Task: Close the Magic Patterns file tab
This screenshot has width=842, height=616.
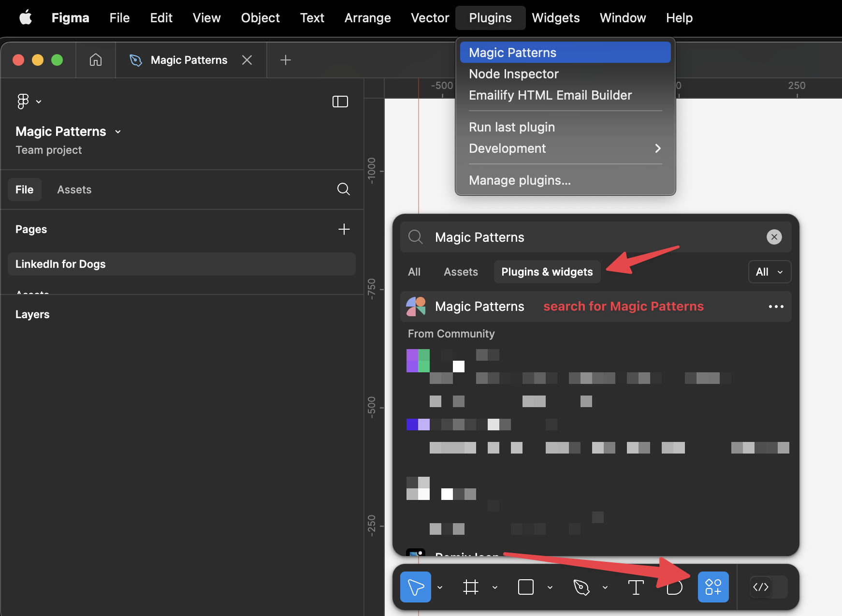Action: click(x=247, y=60)
